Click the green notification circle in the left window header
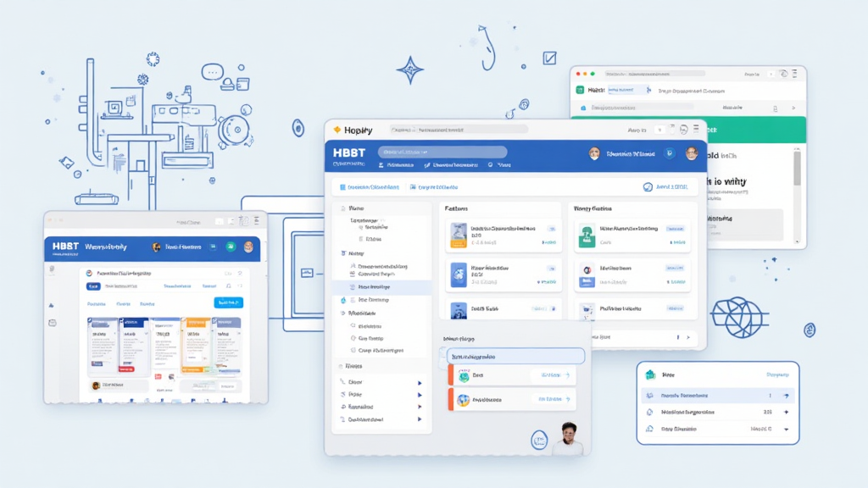This screenshot has height=488, width=868. (x=230, y=247)
